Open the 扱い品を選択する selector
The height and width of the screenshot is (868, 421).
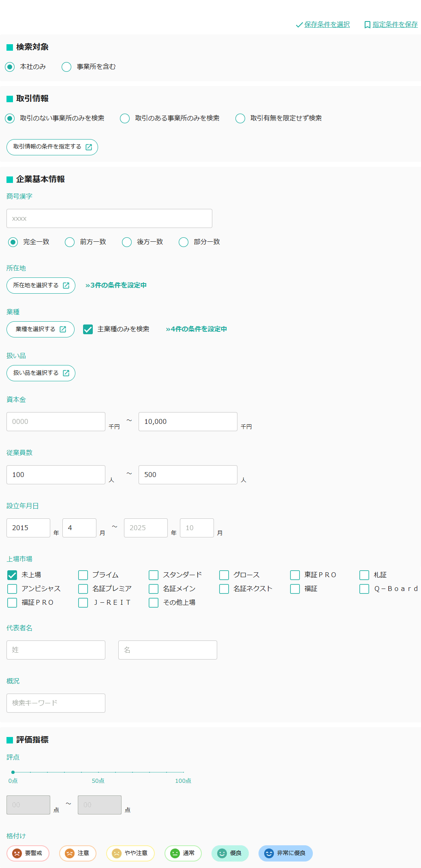coord(41,373)
